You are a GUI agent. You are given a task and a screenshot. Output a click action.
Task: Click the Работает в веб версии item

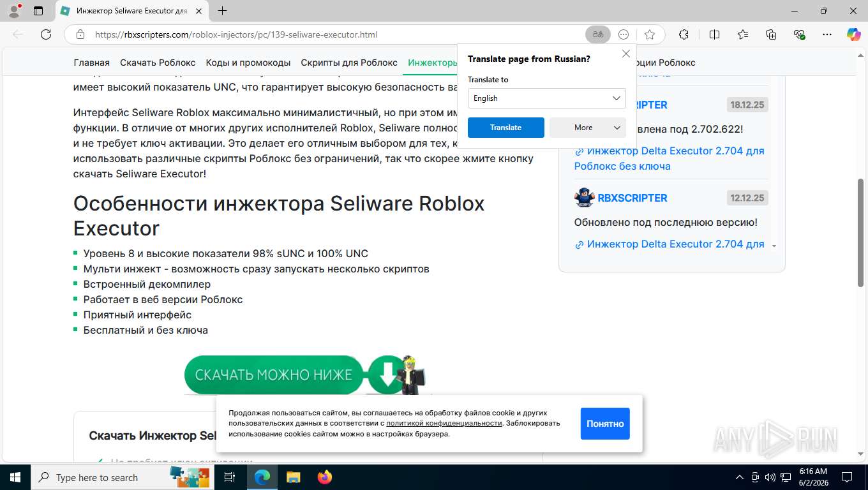(163, 299)
